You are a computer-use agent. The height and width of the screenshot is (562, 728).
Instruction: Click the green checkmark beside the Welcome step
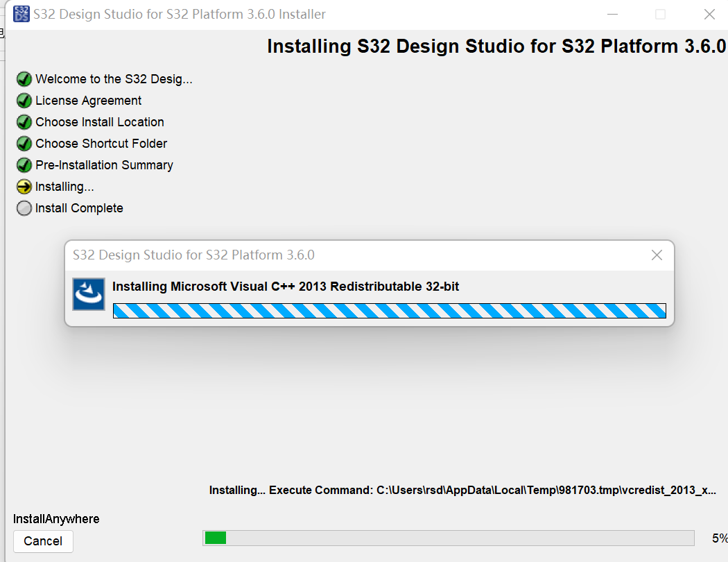(24, 79)
